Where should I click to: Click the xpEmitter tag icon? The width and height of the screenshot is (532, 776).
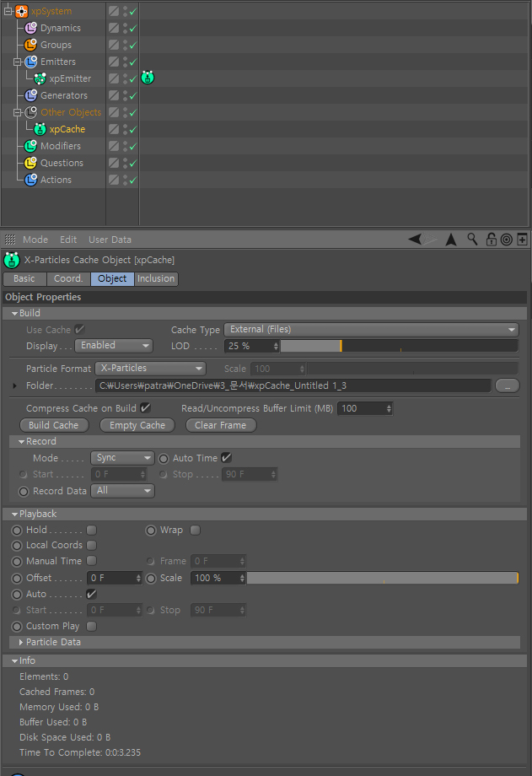[148, 78]
